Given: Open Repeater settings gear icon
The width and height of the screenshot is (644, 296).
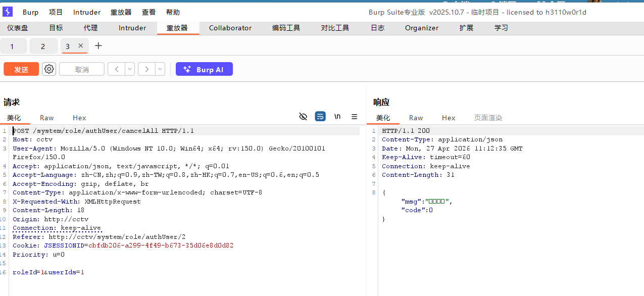Looking at the screenshot, I should click(49, 69).
